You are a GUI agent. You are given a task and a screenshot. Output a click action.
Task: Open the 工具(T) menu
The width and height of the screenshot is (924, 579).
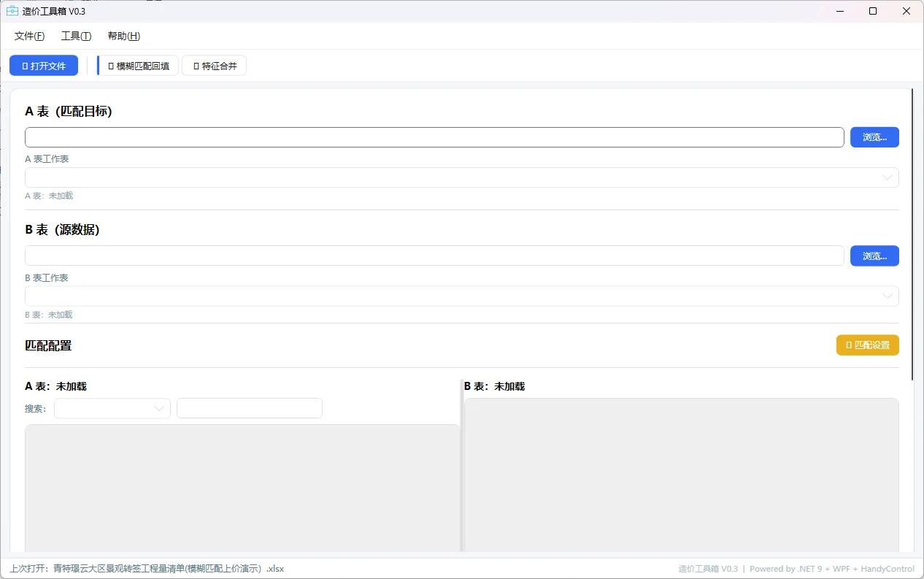click(x=76, y=36)
